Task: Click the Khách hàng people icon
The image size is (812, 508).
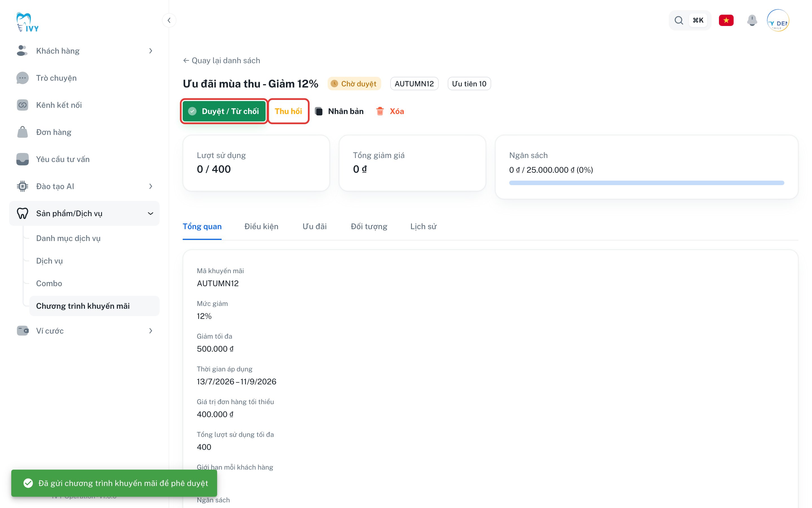Action: tap(22, 51)
